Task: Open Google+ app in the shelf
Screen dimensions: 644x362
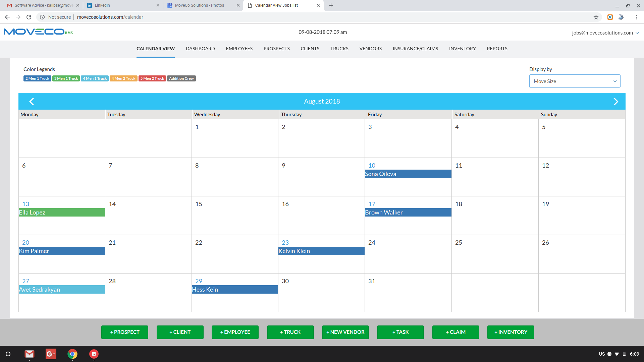Action: [x=51, y=354]
